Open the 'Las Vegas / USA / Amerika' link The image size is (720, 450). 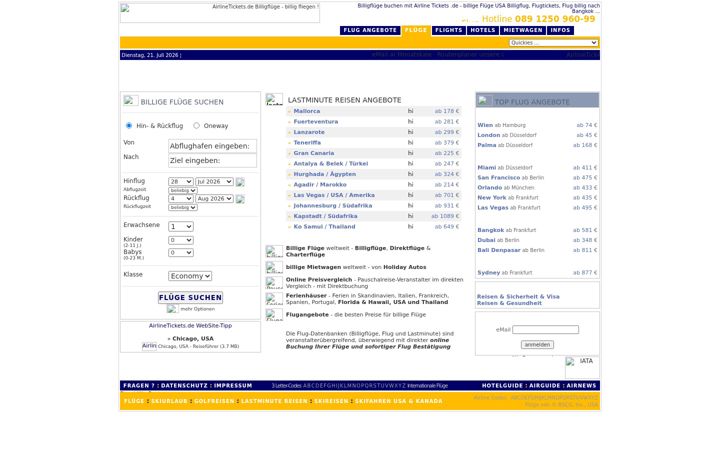334,195
